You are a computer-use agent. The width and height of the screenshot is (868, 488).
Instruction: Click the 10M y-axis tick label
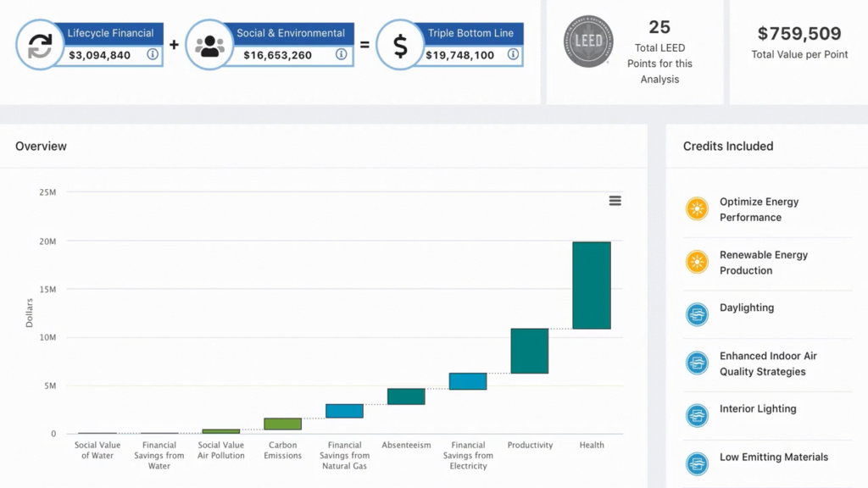pos(47,337)
